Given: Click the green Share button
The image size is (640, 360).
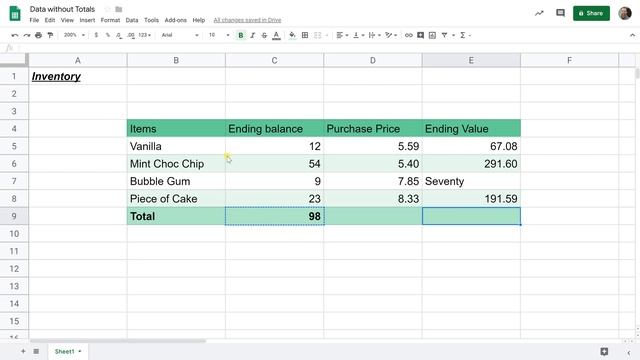Looking at the screenshot, I should (x=591, y=13).
